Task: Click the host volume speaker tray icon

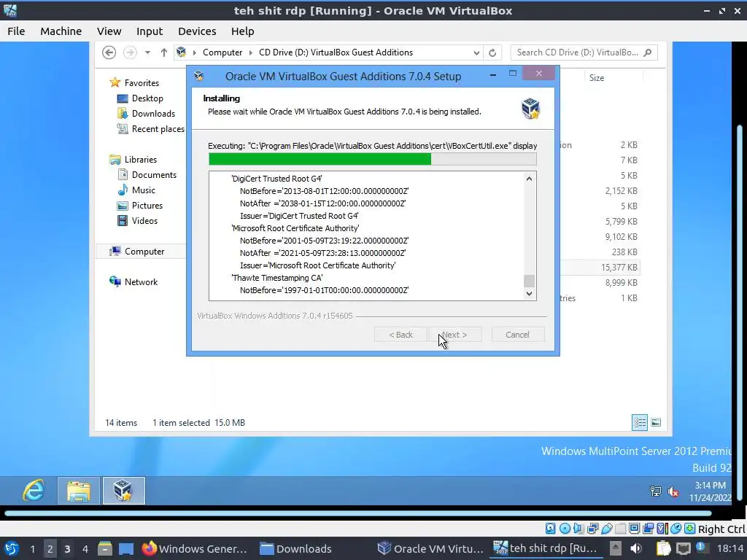Action: [x=636, y=548]
